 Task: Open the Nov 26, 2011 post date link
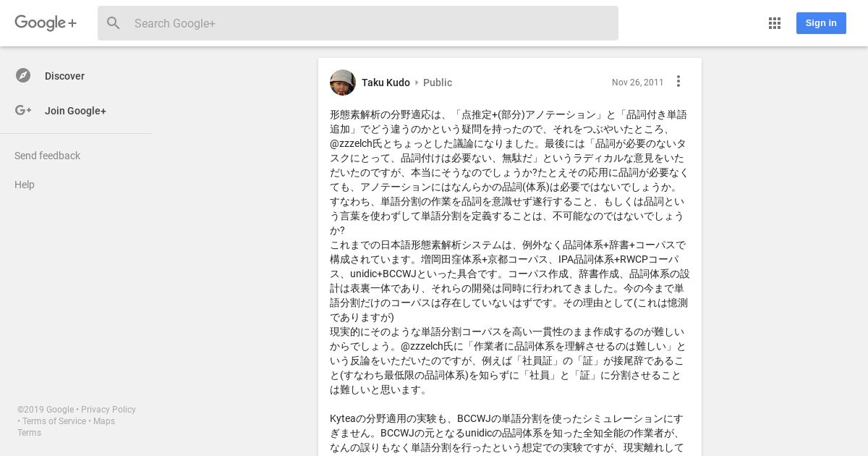(637, 83)
